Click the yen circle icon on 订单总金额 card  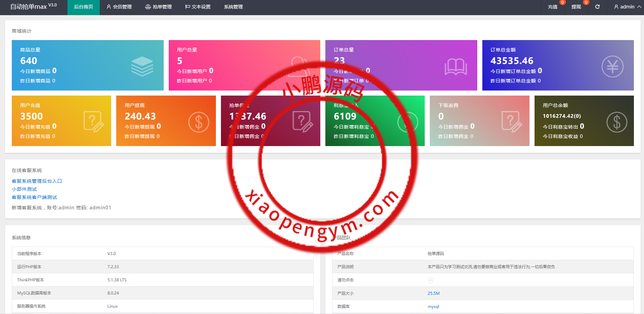click(612, 67)
